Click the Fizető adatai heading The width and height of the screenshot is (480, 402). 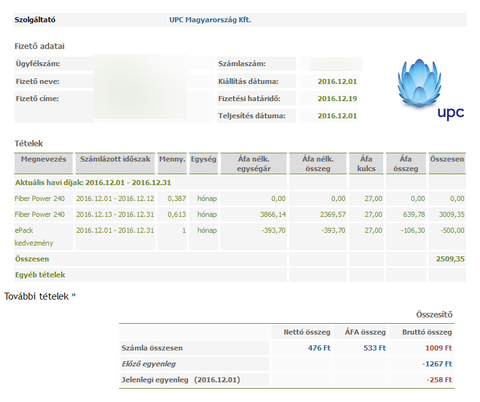point(39,46)
